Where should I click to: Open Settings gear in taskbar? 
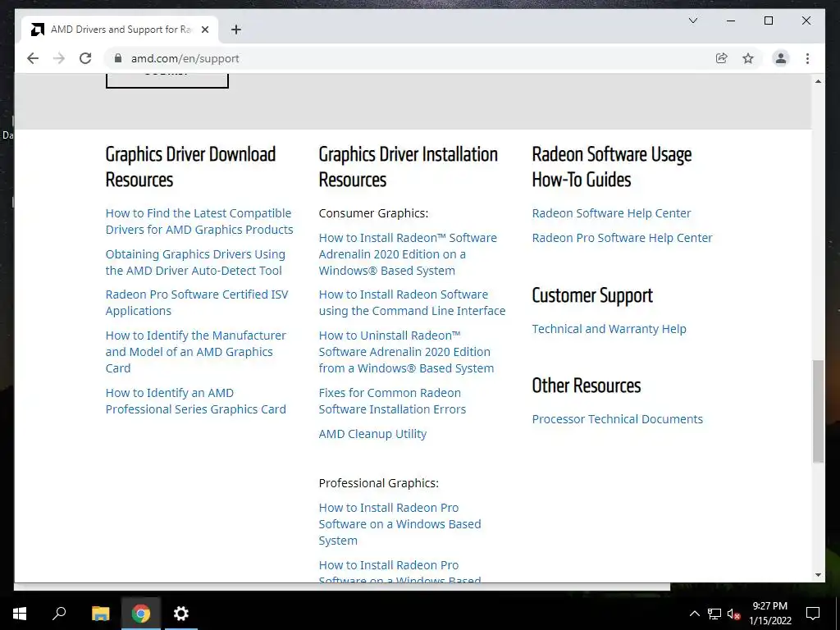(181, 614)
